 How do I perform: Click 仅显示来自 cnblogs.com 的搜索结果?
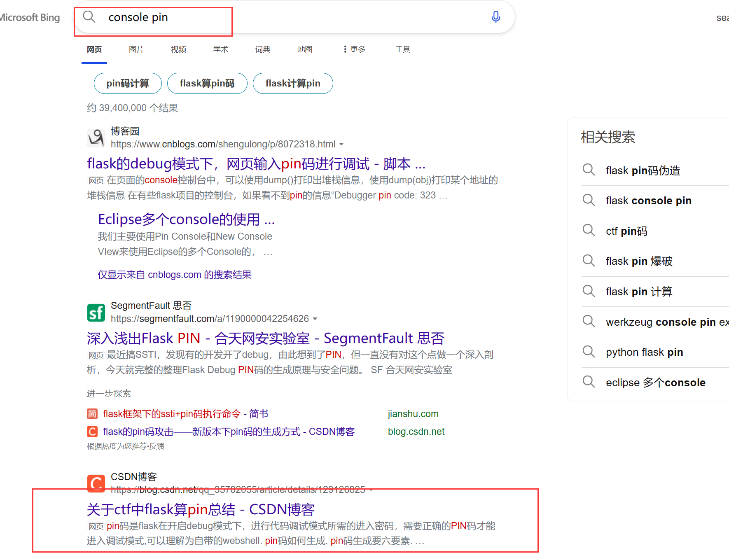(x=175, y=275)
